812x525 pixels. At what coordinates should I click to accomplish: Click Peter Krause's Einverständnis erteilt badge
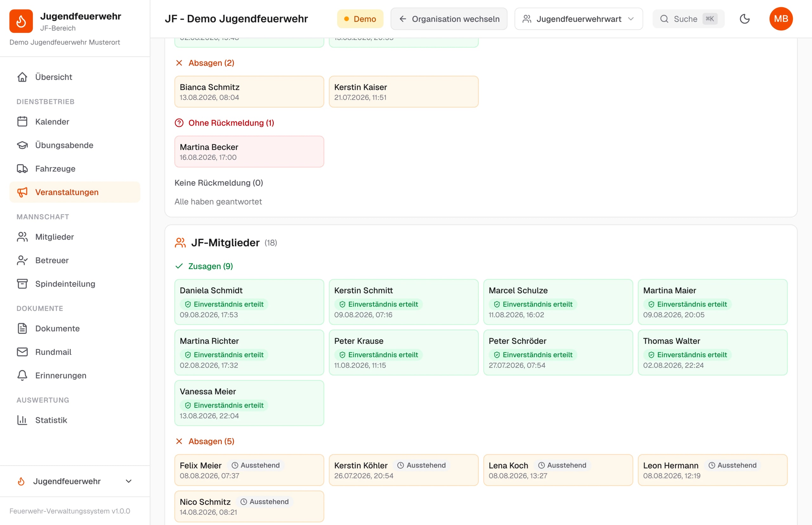pyautogui.click(x=379, y=355)
